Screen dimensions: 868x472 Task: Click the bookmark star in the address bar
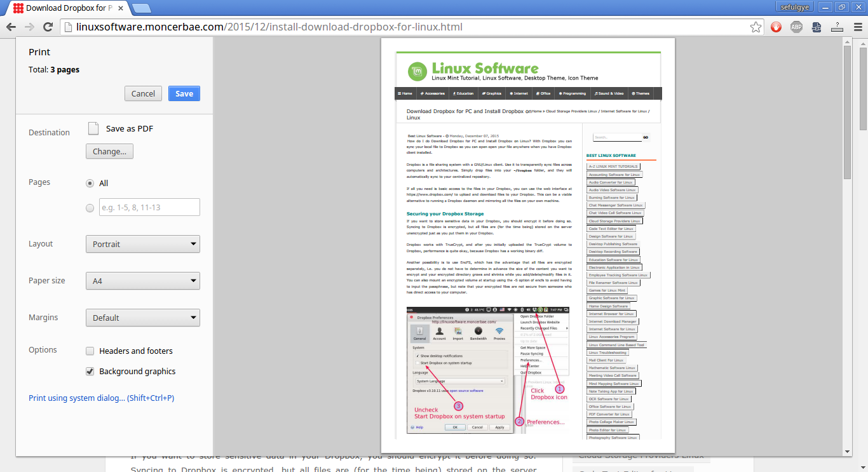[755, 27]
